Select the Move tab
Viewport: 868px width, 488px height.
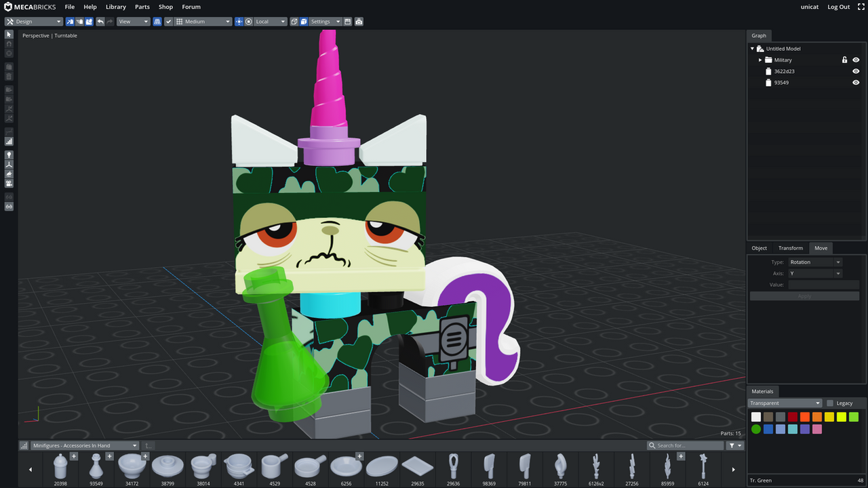821,248
